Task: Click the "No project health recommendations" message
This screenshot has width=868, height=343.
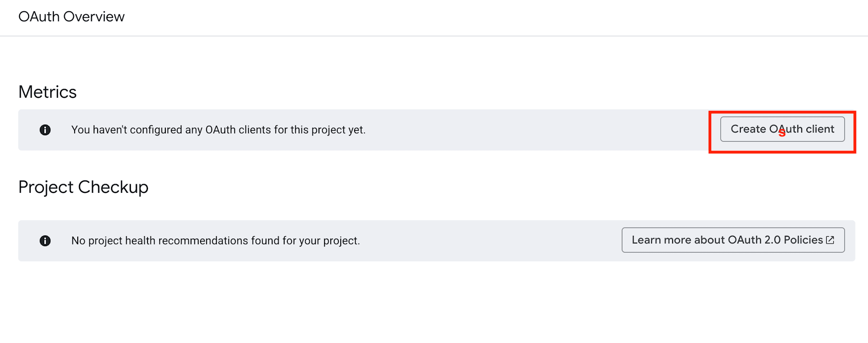Action: pos(216,241)
